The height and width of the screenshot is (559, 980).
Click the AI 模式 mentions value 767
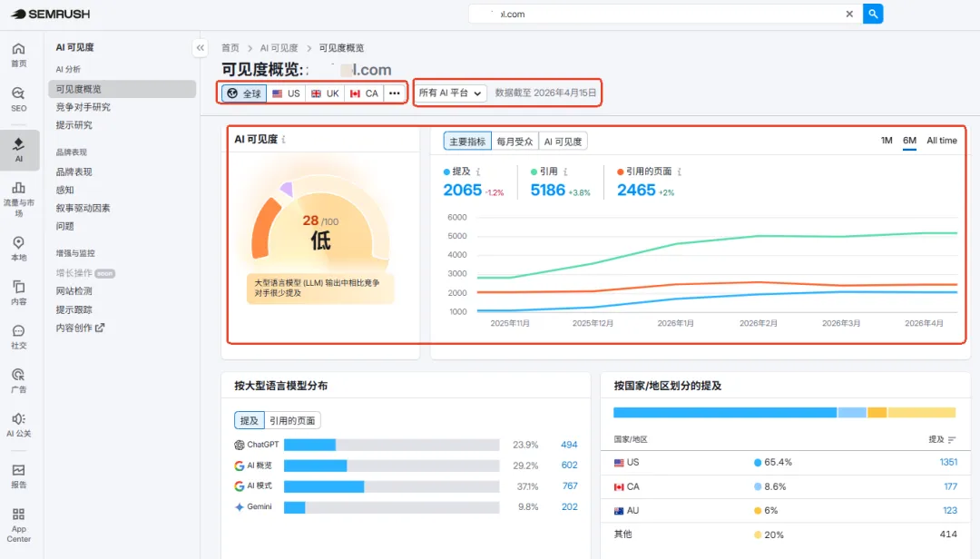(x=569, y=485)
